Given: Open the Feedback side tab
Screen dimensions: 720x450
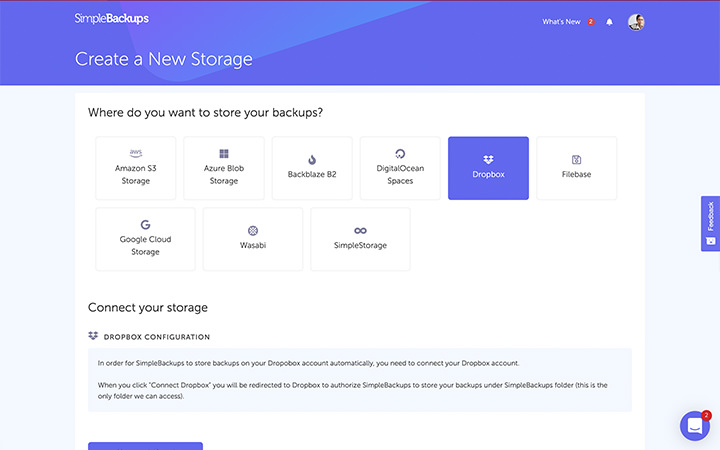Looking at the screenshot, I should click(x=710, y=224).
